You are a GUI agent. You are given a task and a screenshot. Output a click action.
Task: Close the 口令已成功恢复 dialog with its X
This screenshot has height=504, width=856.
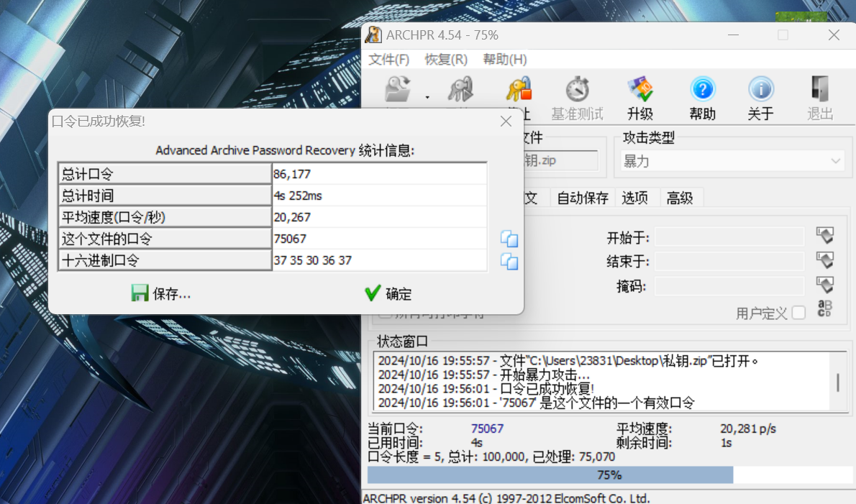[x=506, y=121]
